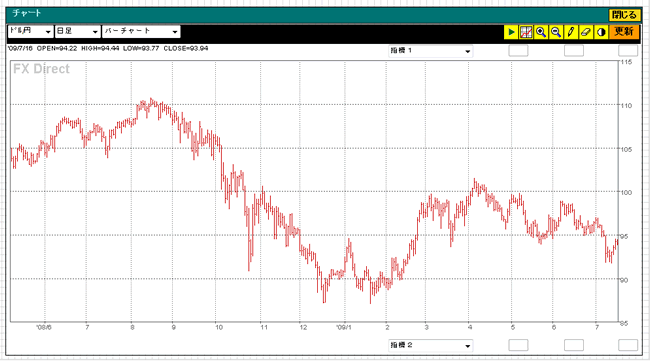Click middle input box beside 指標 2
This screenshot has width=650, height=361.
(x=574, y=345)
